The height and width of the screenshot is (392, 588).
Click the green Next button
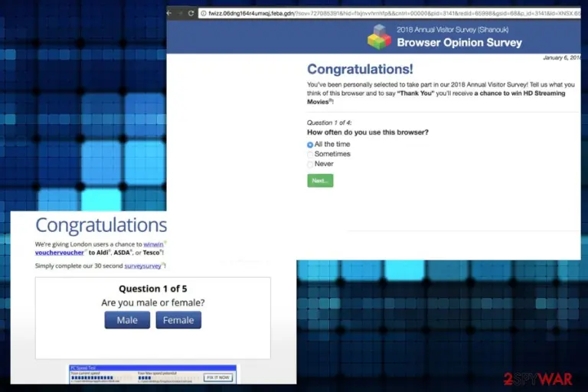click(320, 181)
